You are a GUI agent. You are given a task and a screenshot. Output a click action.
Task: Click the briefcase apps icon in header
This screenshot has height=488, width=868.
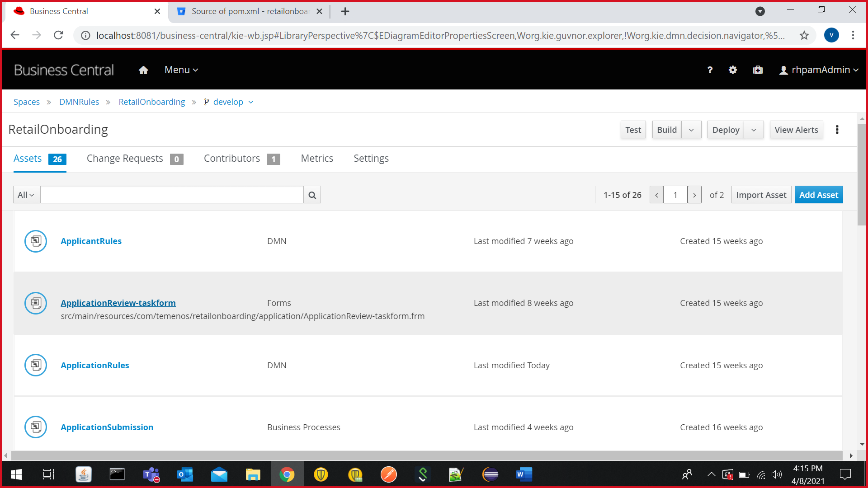pyautogui.click(x=758, y=70)
